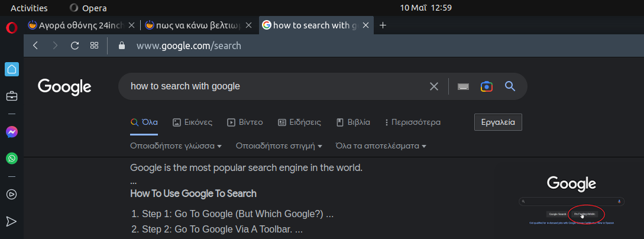
Task: Click the Opera menu logo
Action: [11, 28]
